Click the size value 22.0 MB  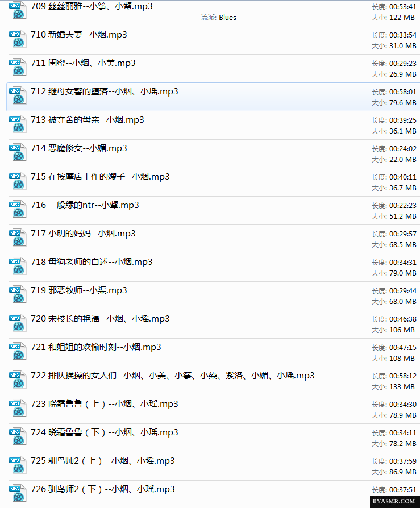click(403, 160)
